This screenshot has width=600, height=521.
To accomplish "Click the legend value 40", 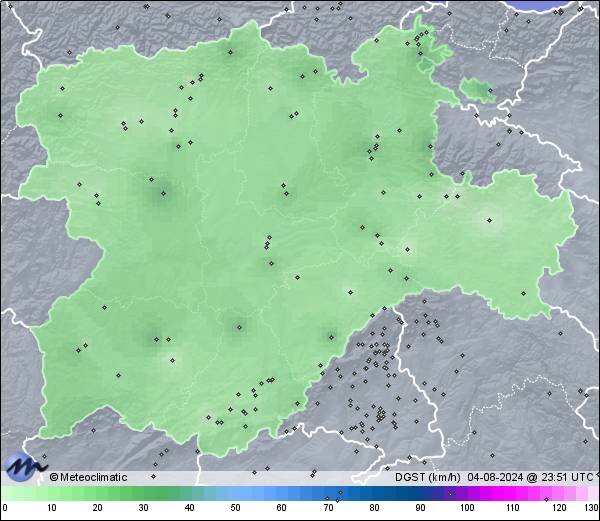I will coord(189,508).
